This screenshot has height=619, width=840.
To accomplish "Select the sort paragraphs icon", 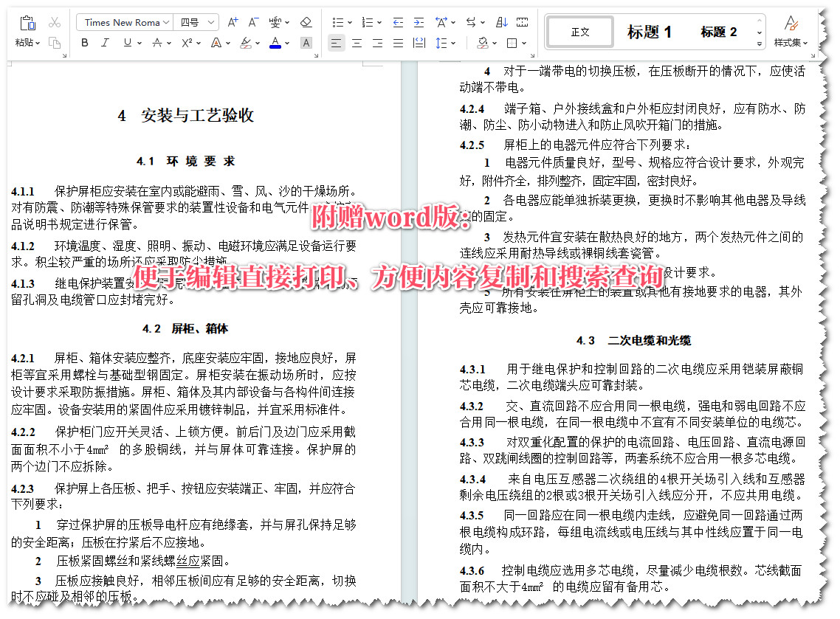I will 502,22.
